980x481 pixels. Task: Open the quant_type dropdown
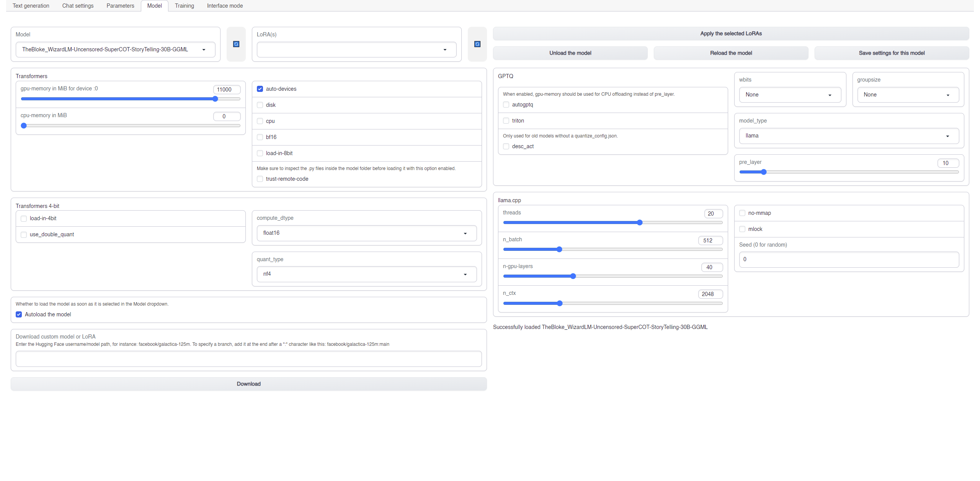click(x=366, y=274)
